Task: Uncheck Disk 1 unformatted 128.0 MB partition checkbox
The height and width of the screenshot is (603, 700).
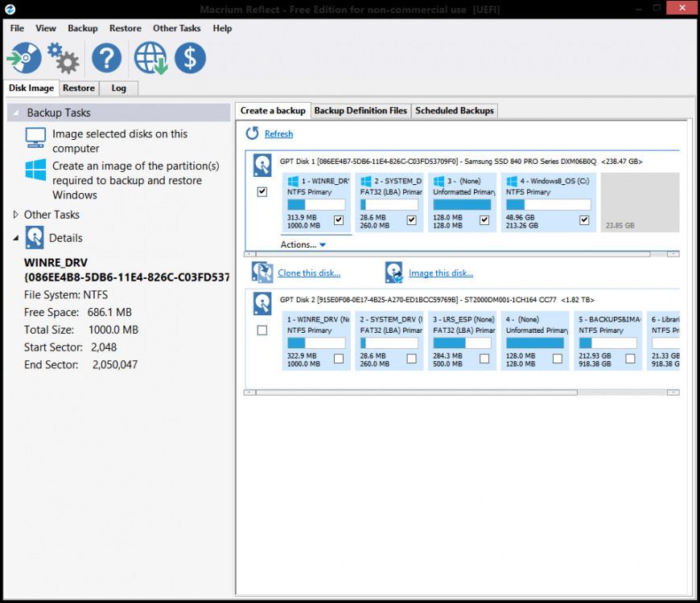Action: pyautogui.click(x=484, y=219)
